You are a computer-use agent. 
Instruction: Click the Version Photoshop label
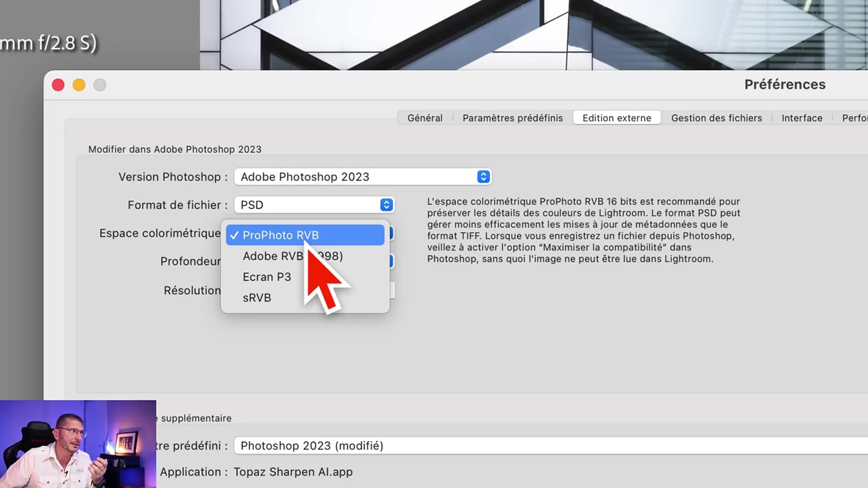point(173,177)
